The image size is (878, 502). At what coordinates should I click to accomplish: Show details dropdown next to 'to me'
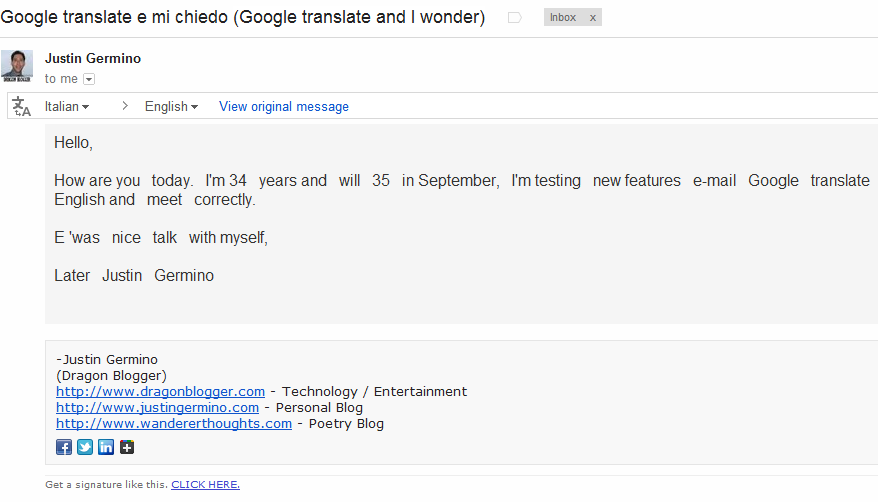(x=88, y=79)
